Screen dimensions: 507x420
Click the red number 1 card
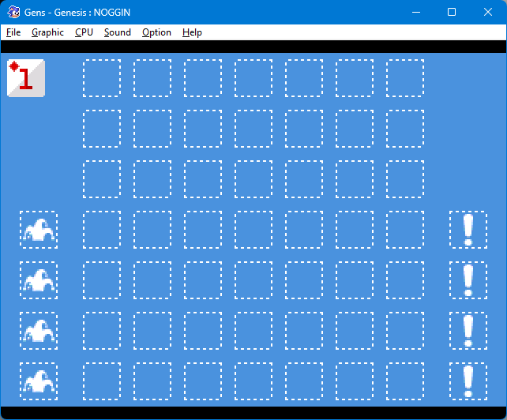click(x=26, y=78)
